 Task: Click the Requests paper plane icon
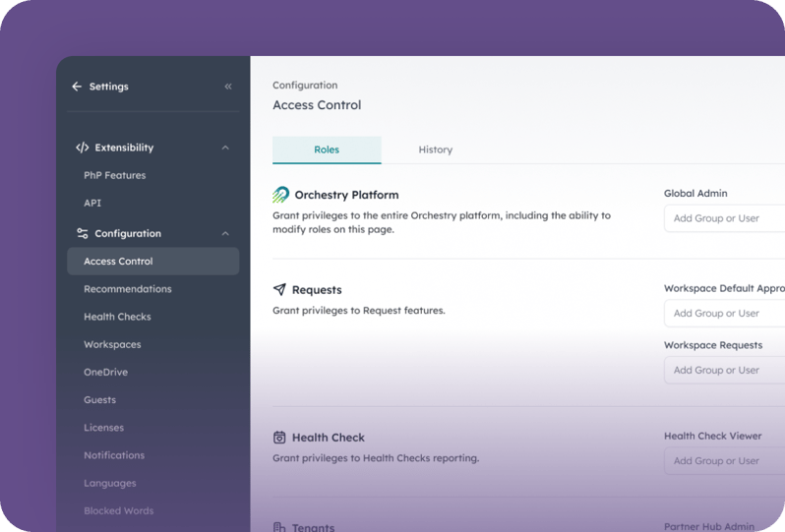coord(280,290)
